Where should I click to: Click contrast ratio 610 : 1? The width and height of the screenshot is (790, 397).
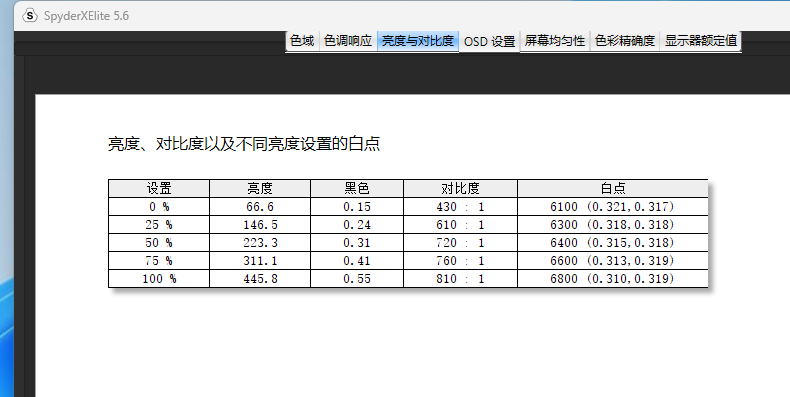pos(460,225)
